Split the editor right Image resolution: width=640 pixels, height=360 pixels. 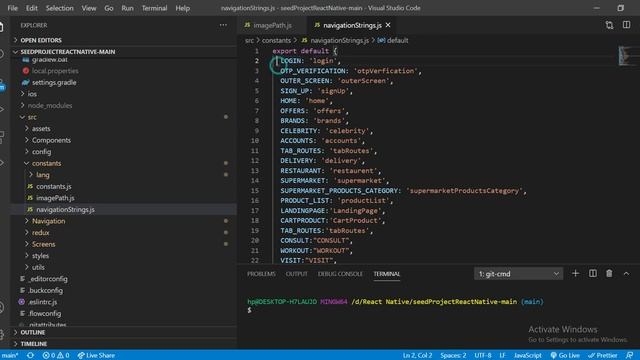coord(627,25)
